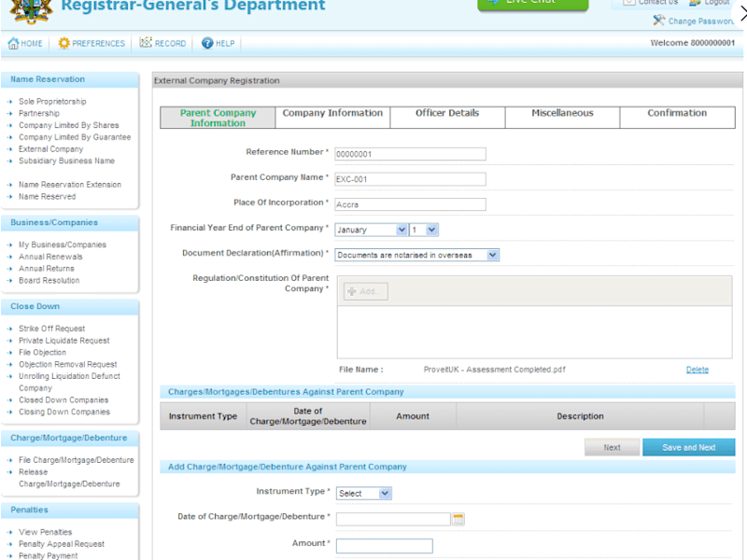747x560 pixels.
Task: Click the ProveitUK - Assessment Completed.pdf filename
Action: pos(495,370)
